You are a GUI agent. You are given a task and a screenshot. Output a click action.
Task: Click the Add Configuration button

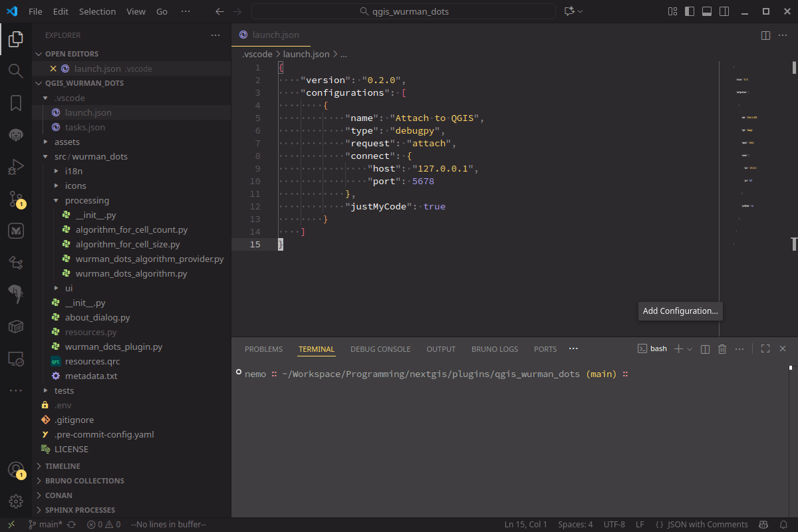(x=680, y=311)
